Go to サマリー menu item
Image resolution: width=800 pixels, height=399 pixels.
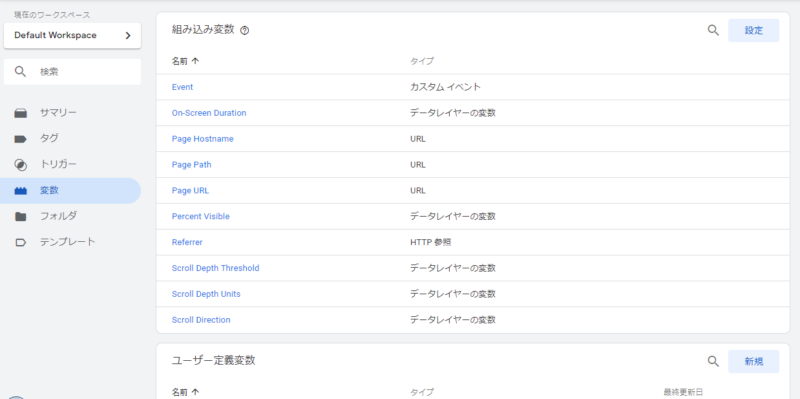tap(70, 113)
